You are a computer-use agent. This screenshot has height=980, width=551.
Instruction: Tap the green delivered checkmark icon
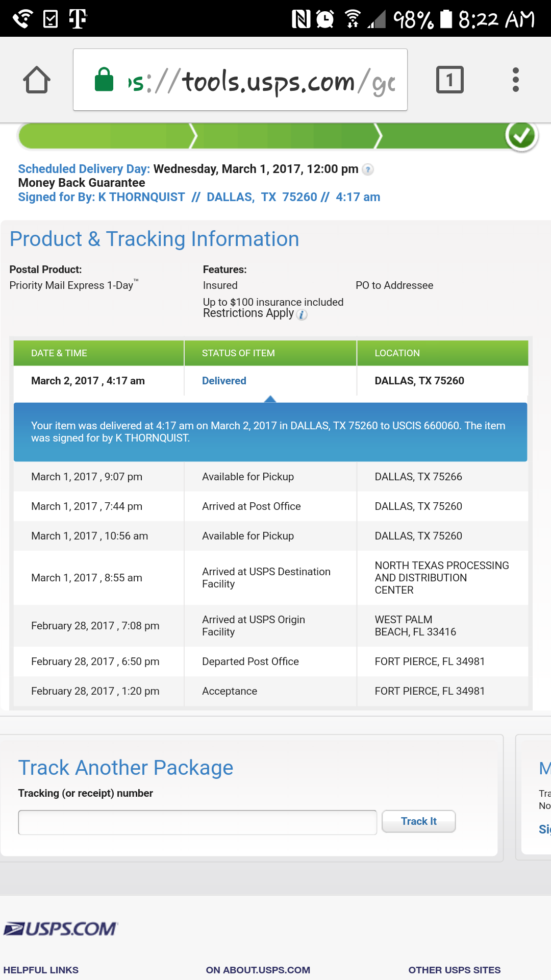click(x=521, y=136)
